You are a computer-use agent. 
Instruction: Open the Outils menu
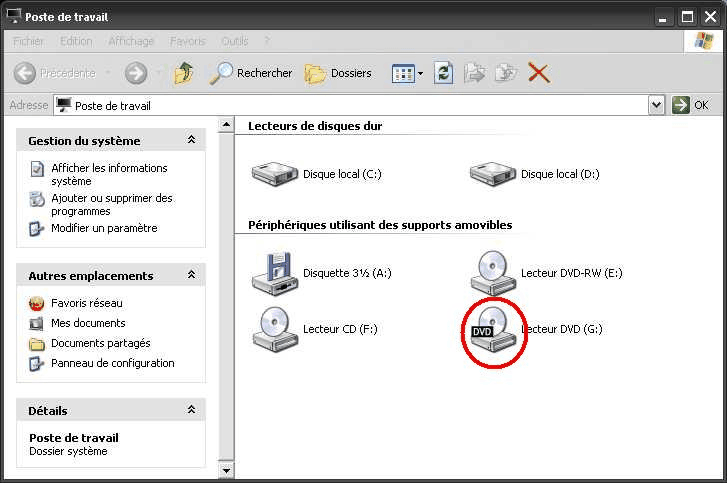coord(235,42)
